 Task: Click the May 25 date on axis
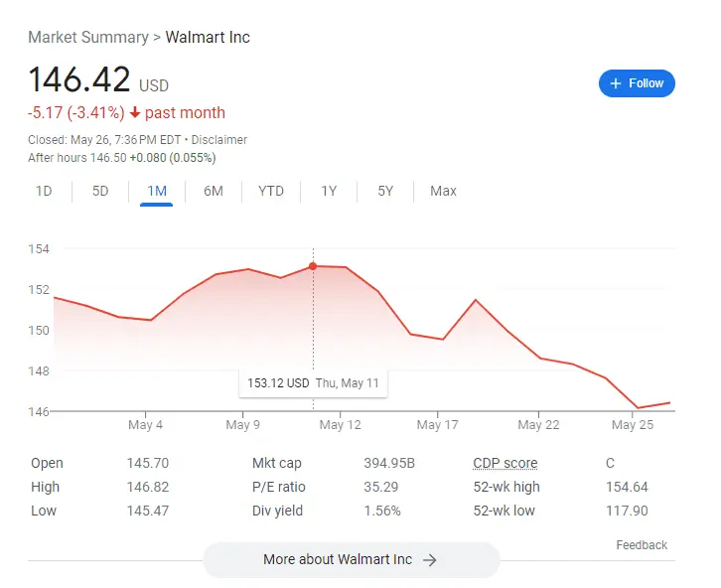click(631, 425)
